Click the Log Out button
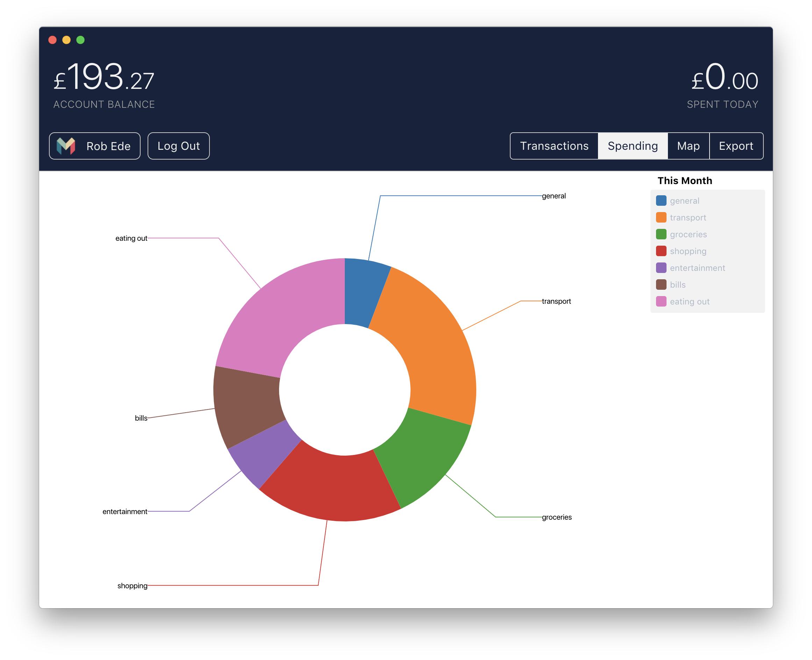Screen dimensions: 812x660 click(178, 146)
